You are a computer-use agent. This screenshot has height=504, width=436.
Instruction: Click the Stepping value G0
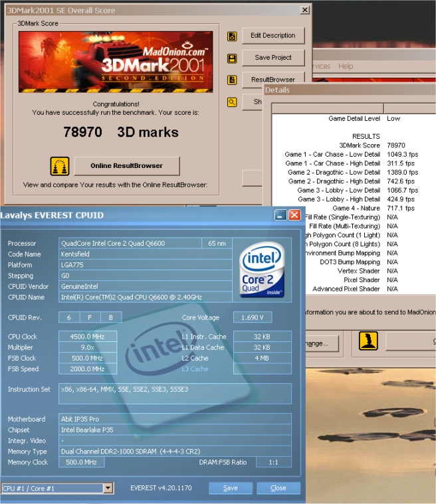pyautogui.click(x=145, y=276)
